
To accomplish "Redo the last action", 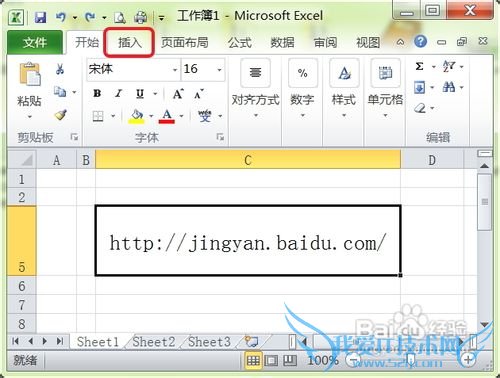I will (90, 17).
